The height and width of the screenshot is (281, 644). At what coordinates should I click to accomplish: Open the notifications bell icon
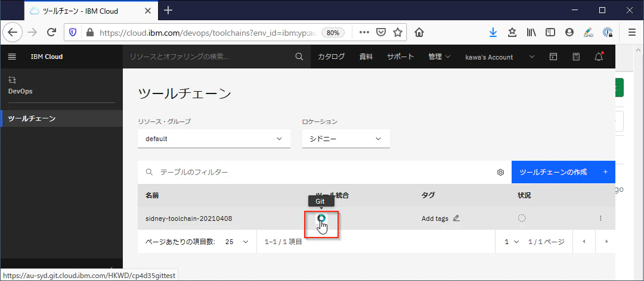tap(599, 57)
